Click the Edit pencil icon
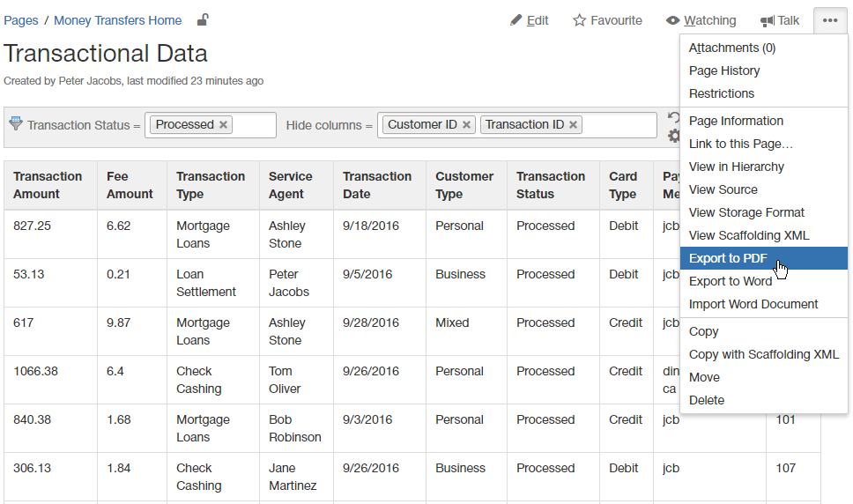This screenshot has height=504, width=853. [x=516, y=20]
